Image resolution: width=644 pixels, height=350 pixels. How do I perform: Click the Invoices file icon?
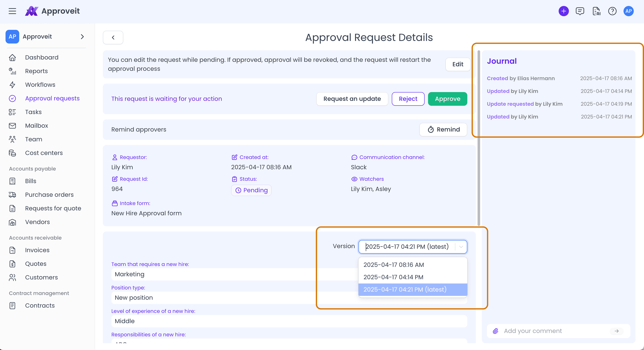(x=12, y=250)
